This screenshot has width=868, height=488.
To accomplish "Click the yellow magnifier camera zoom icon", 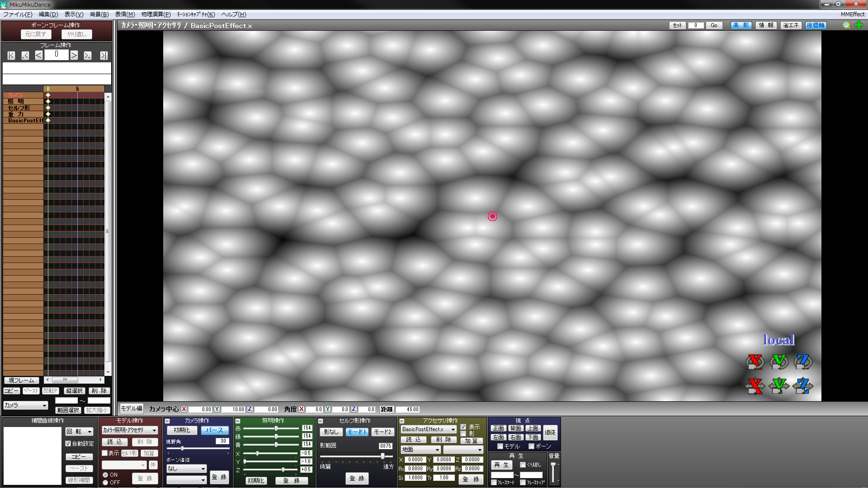I will pyautogui.click(x=846, y=25).
